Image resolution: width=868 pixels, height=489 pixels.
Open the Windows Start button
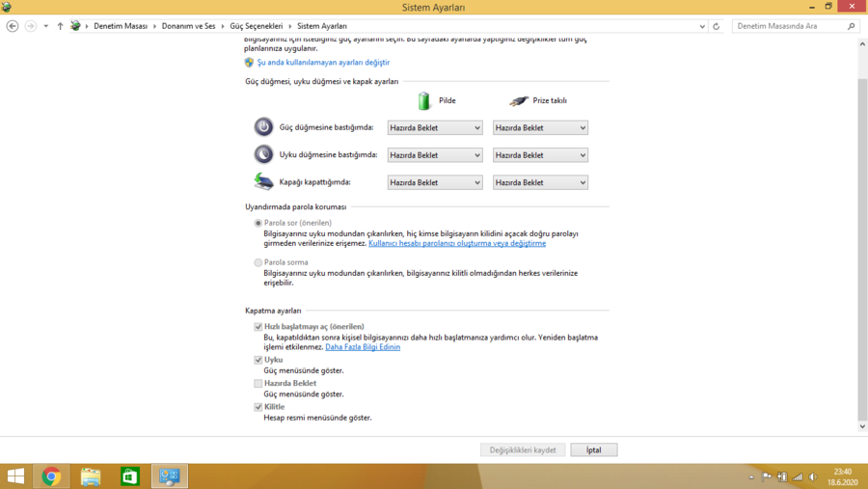click(x=15, y=476)
